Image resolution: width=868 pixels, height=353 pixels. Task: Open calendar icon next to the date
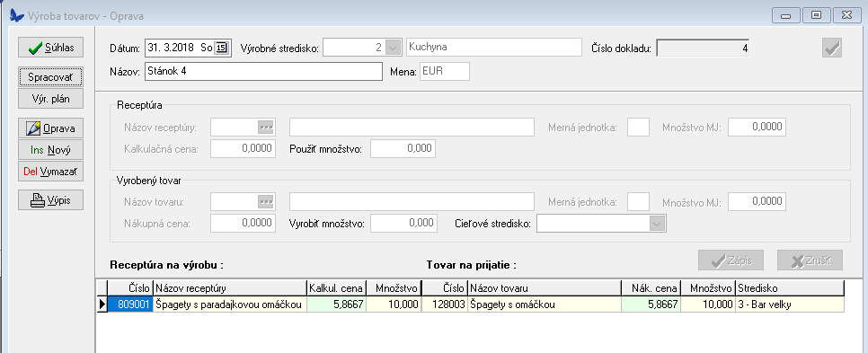coord(221,49)
